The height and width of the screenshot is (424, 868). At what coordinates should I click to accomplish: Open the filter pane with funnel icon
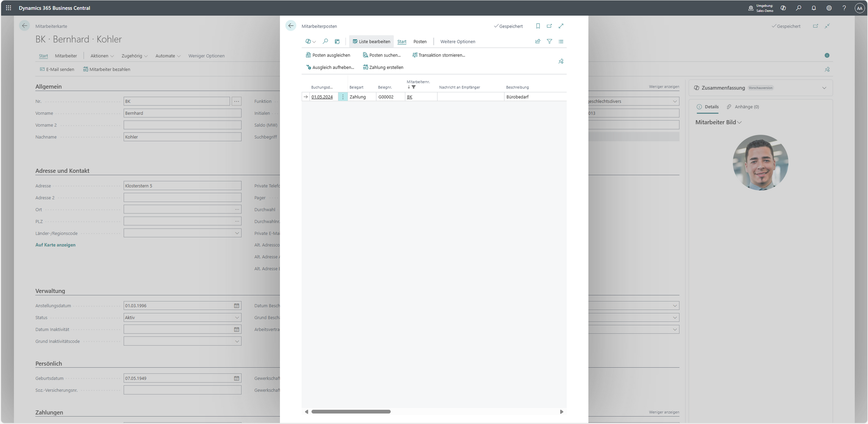[549, 42]
